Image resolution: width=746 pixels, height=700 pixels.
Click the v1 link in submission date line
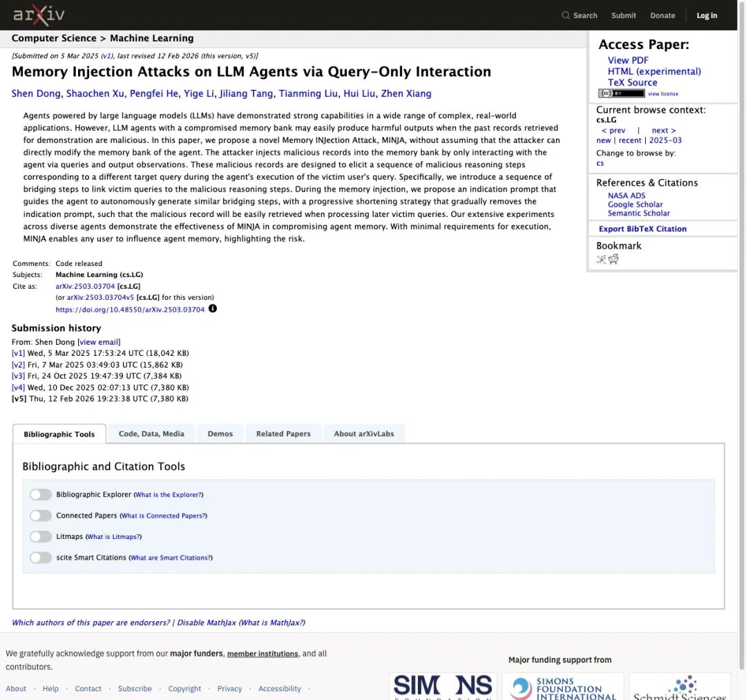point(107,56)
